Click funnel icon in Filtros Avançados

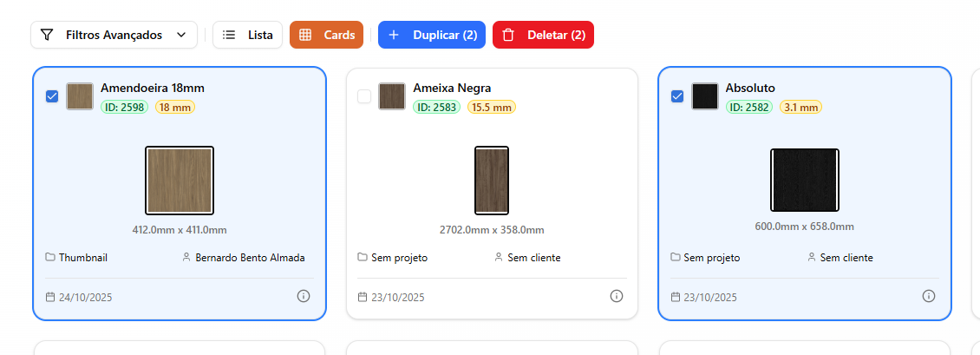[x=47, y=35]
